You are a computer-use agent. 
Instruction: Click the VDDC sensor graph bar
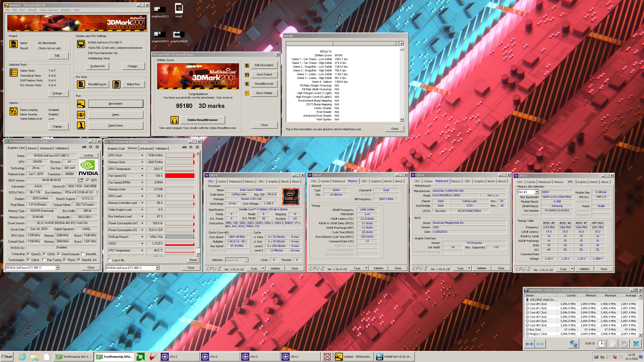[180, 244]
